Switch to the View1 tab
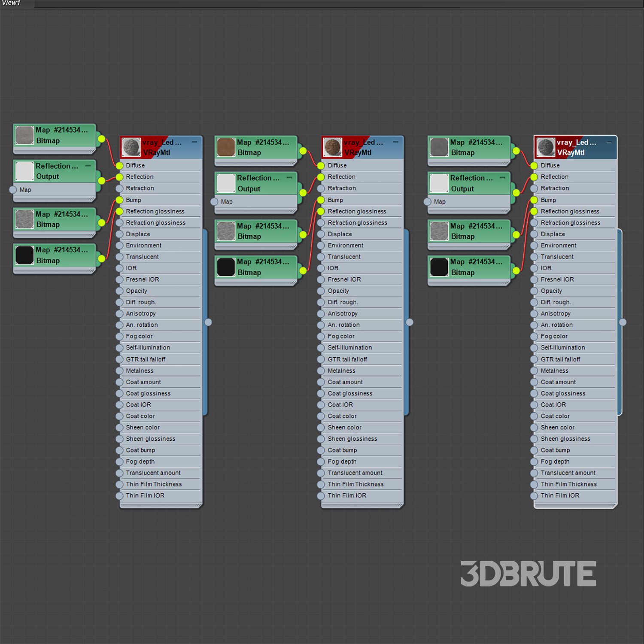This screenshot has width=644, height=644. [x=12, y=3]
